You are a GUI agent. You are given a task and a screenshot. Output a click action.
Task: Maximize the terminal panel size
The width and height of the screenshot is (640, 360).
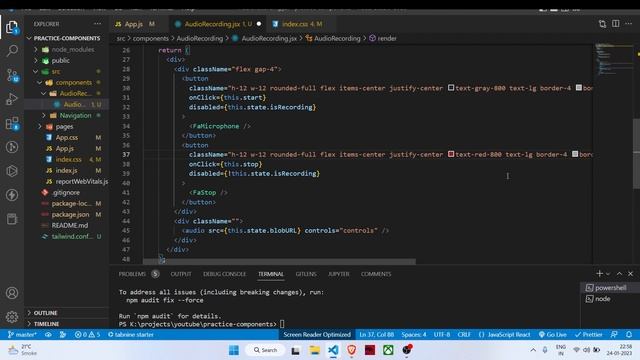[619, 273]
